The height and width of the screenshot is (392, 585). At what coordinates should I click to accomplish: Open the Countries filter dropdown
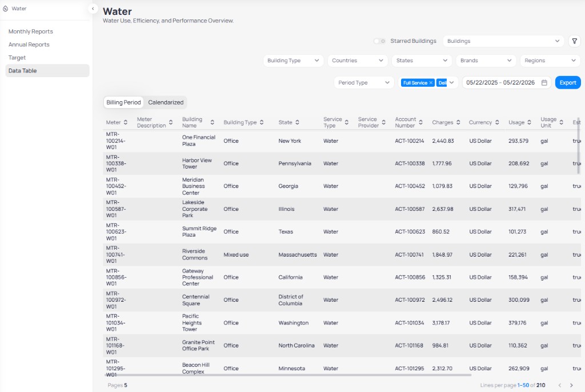click(x=358, y=61)
